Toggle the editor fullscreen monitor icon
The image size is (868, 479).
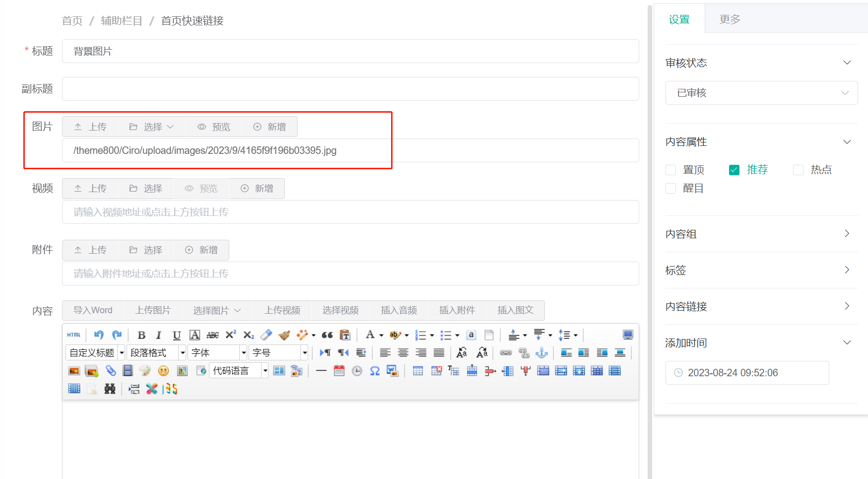pos(628,335)
